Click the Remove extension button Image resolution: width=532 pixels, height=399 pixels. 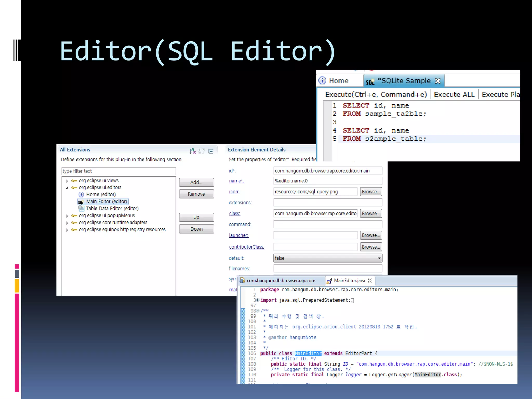[196, 194]
